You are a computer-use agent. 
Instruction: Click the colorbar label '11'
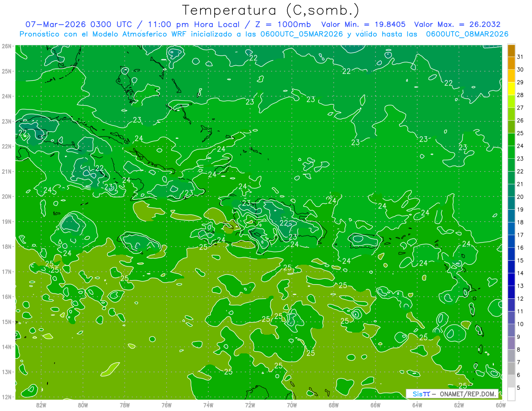click(520, 311)
